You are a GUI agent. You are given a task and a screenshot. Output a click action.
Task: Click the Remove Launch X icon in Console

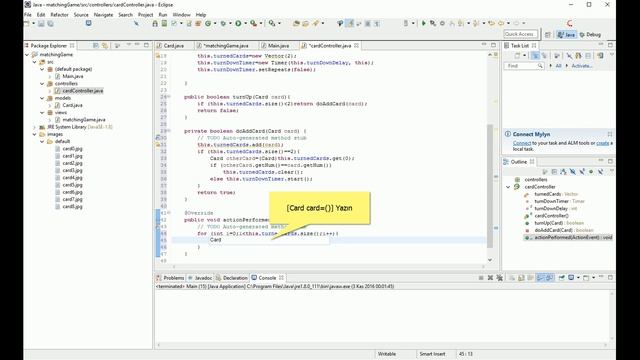tap(490, 278)
